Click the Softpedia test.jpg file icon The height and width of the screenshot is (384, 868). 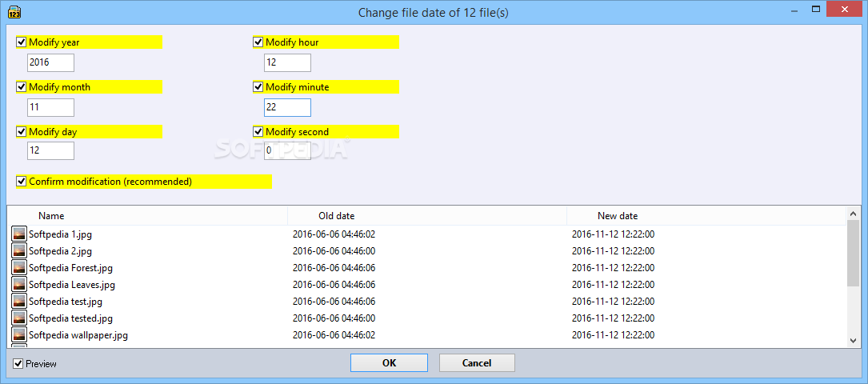[x=19, y=302]
